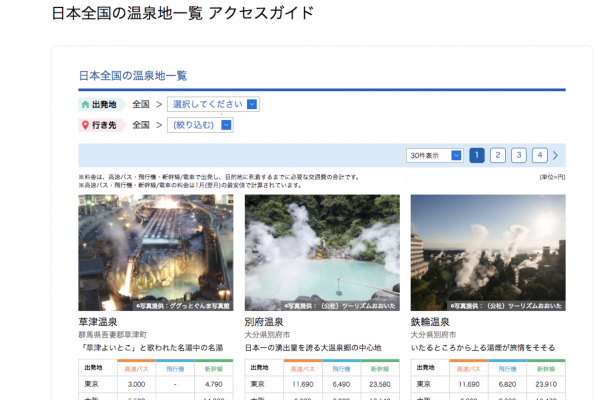Select the 高速バス column header in 鉄輪温泉 table
600x400 pixels.
tap(469, 369)
